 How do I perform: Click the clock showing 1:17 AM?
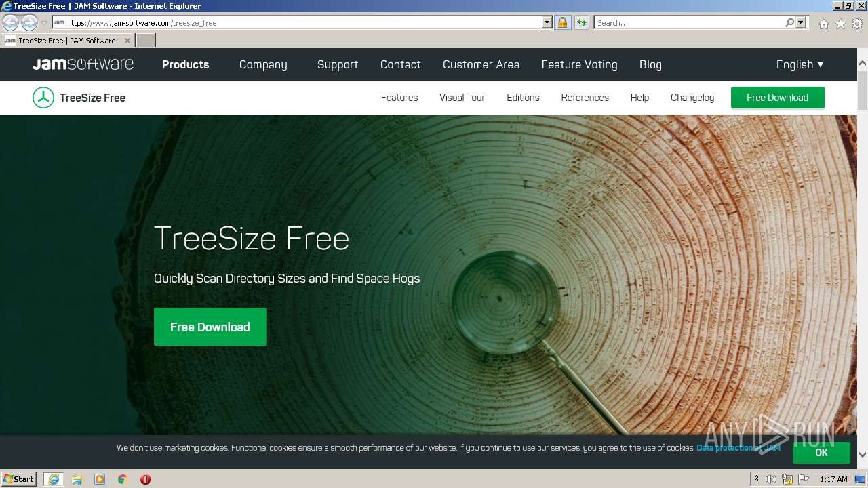point(833,479)
